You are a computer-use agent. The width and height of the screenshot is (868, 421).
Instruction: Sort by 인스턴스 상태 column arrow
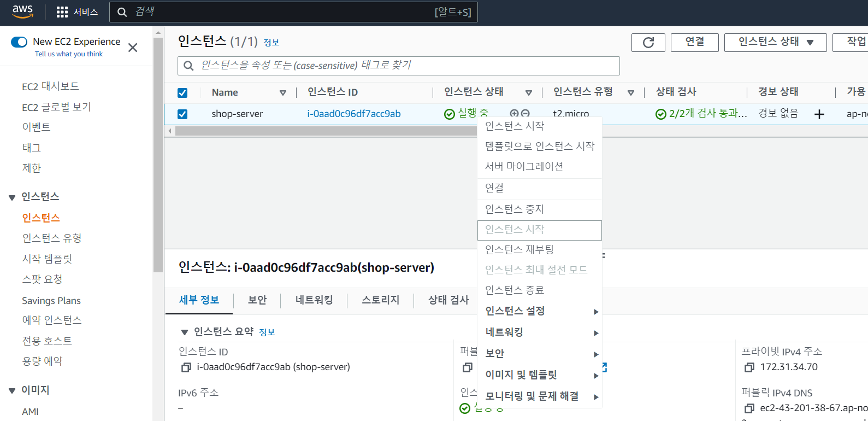529,93
